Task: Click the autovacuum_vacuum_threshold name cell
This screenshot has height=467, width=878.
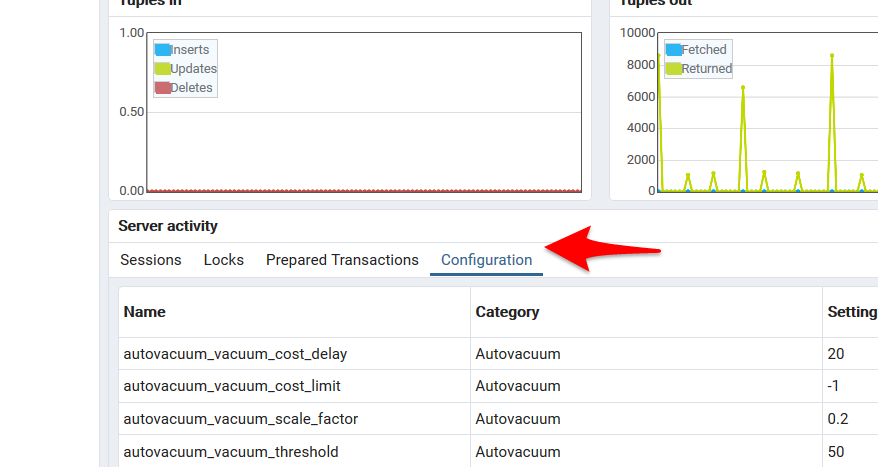Action: point(230,452)
